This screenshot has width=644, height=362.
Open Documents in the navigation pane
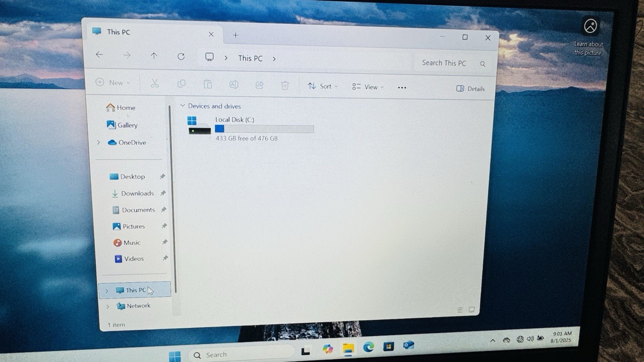tap(134, 210)
